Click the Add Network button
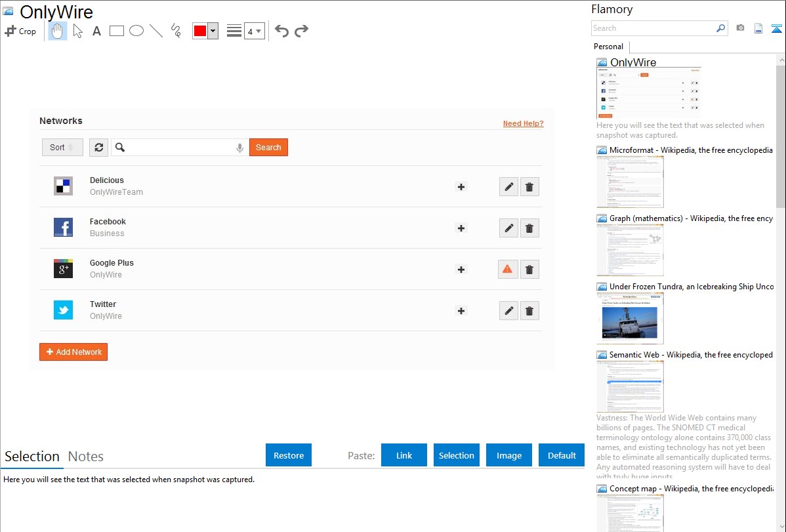The height and width of the screenshot is (532, 786). tap(73, 352)
